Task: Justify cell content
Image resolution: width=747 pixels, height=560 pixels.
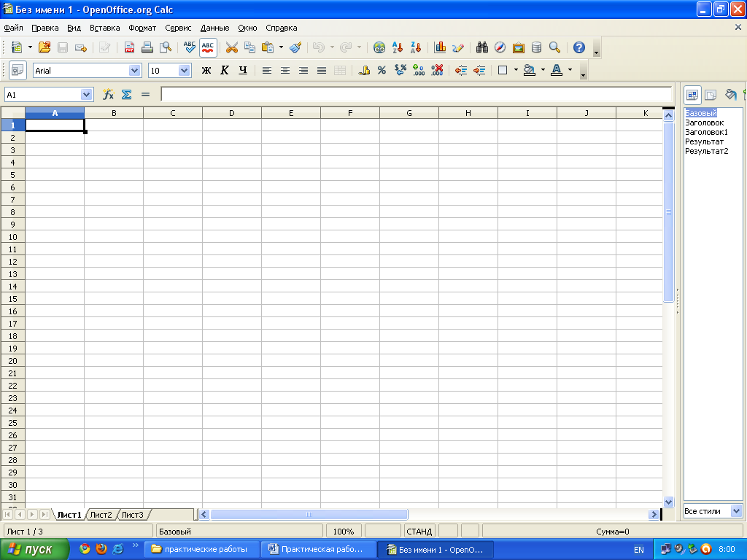Action: tap(322, 71)
